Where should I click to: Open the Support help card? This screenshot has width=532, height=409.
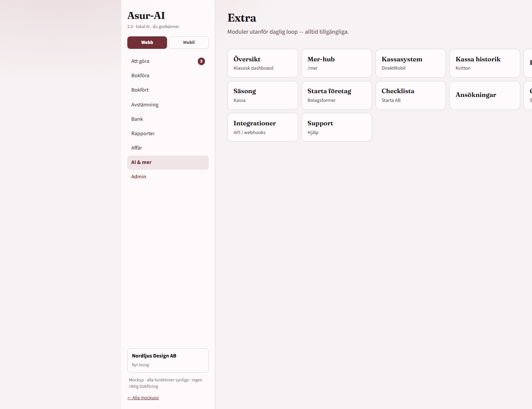[x=336, y=127]
